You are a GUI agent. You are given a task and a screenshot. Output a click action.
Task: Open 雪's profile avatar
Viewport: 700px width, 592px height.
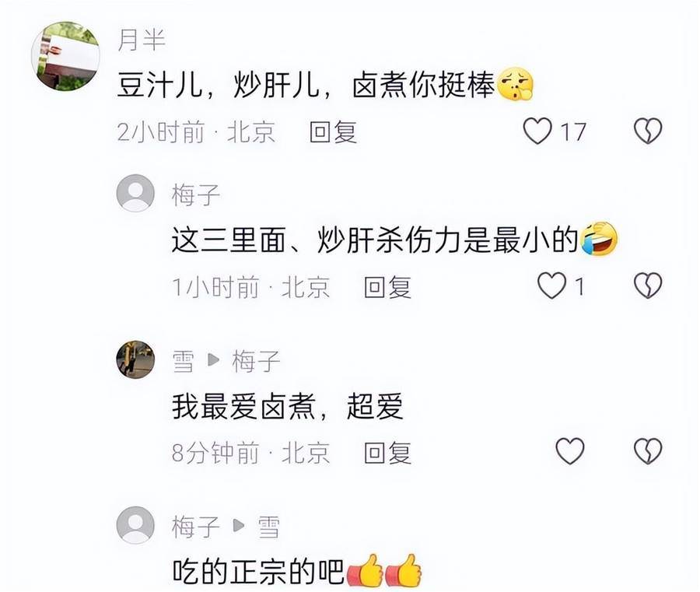(135, 359)
